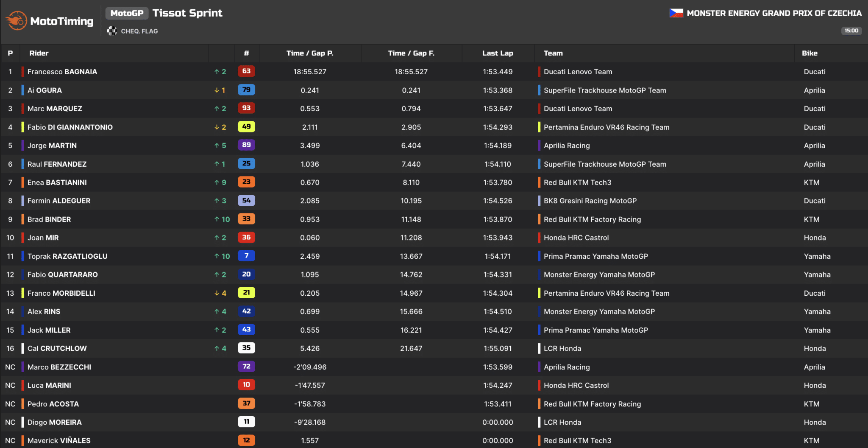
Task: Click Ogura's last lap 1:53.368
Action: (498, 90)
